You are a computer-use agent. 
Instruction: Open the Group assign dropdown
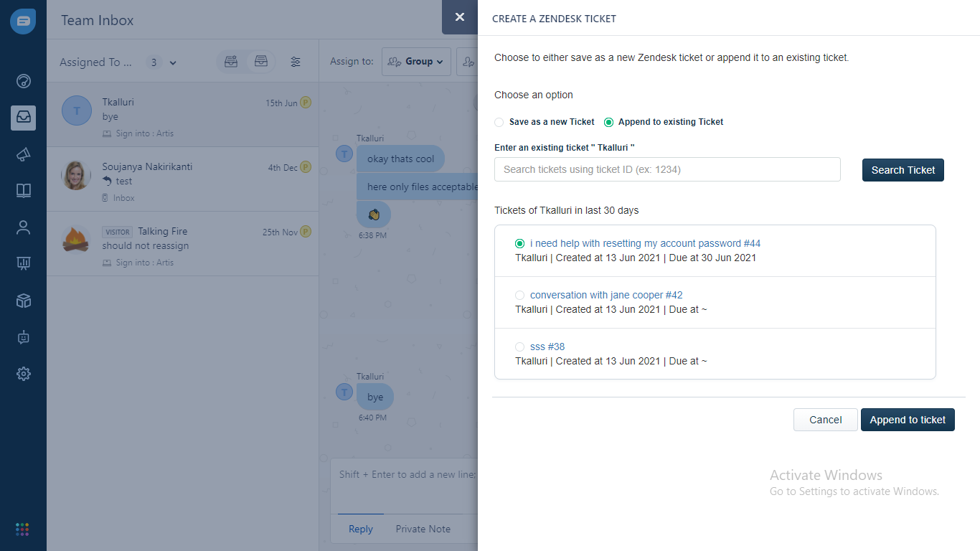(x=416, y=62)
